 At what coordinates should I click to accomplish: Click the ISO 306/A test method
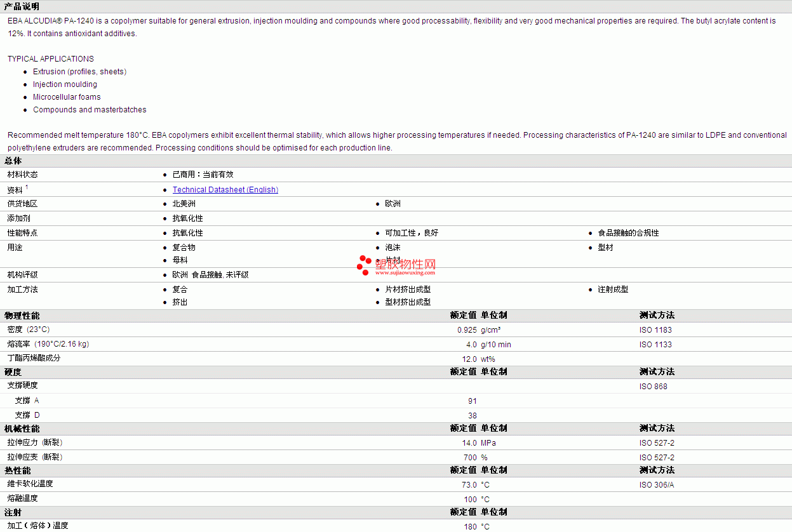tap(657, 485)
